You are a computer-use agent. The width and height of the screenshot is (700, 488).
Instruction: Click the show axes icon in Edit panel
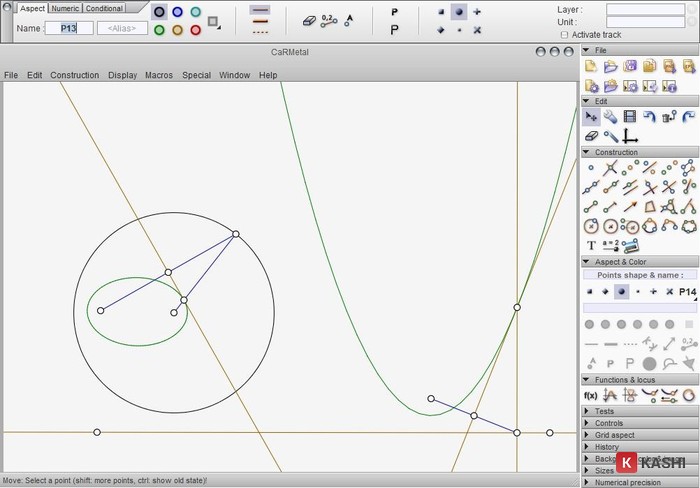coord(630,136)
